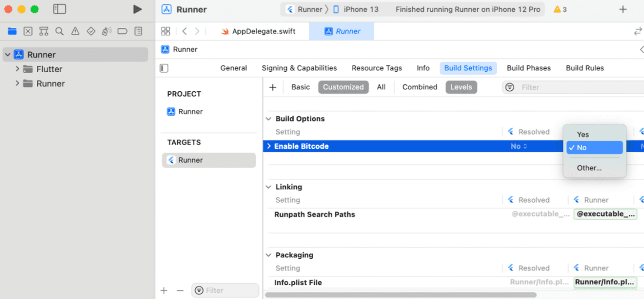644x299 pixels.
Task: Choose No in the Bitcode popup
Action: pos(594,148)
